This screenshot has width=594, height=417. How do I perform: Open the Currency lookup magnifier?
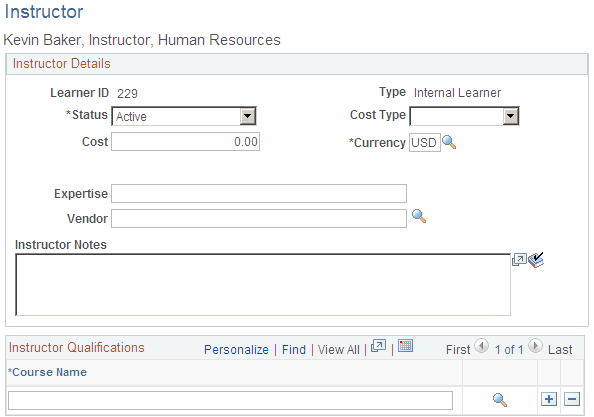(449, 142)
